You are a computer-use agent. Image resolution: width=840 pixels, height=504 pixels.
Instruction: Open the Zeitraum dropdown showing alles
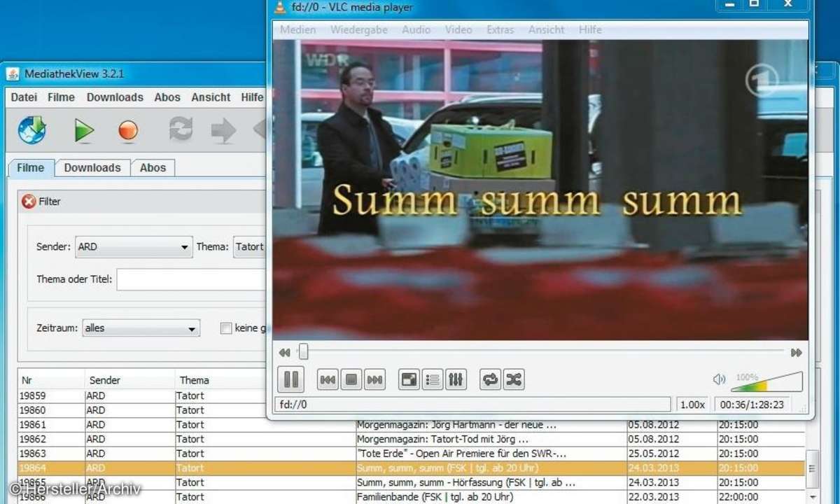coord(141,328)
